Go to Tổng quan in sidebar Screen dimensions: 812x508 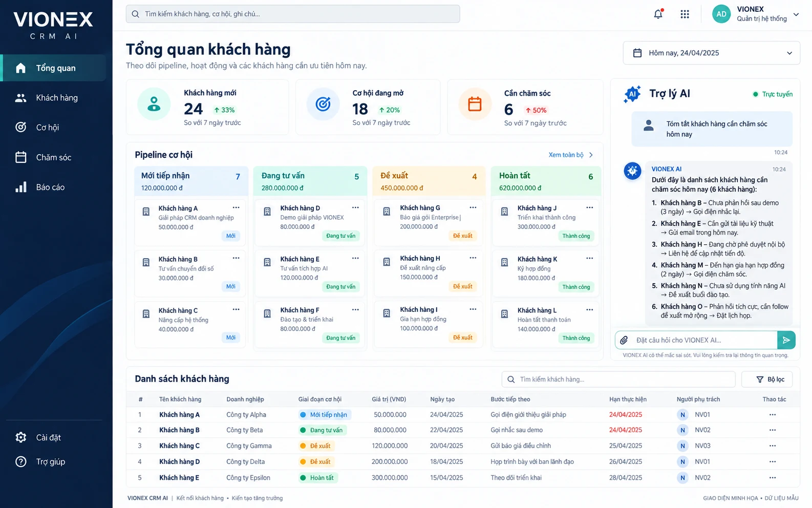tap(54, 68)
